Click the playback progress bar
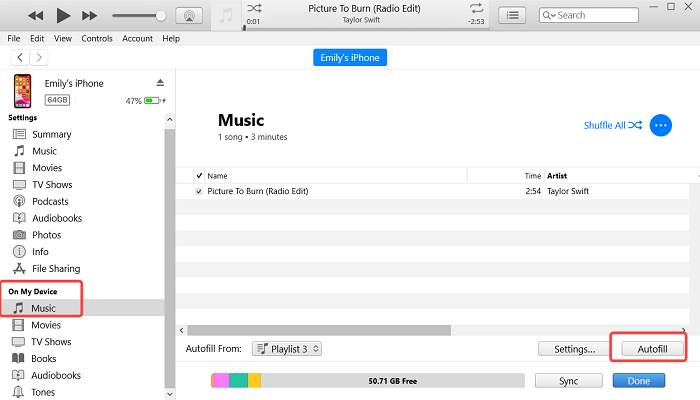This screenshot has width=700, height=400. click(366, 29)
